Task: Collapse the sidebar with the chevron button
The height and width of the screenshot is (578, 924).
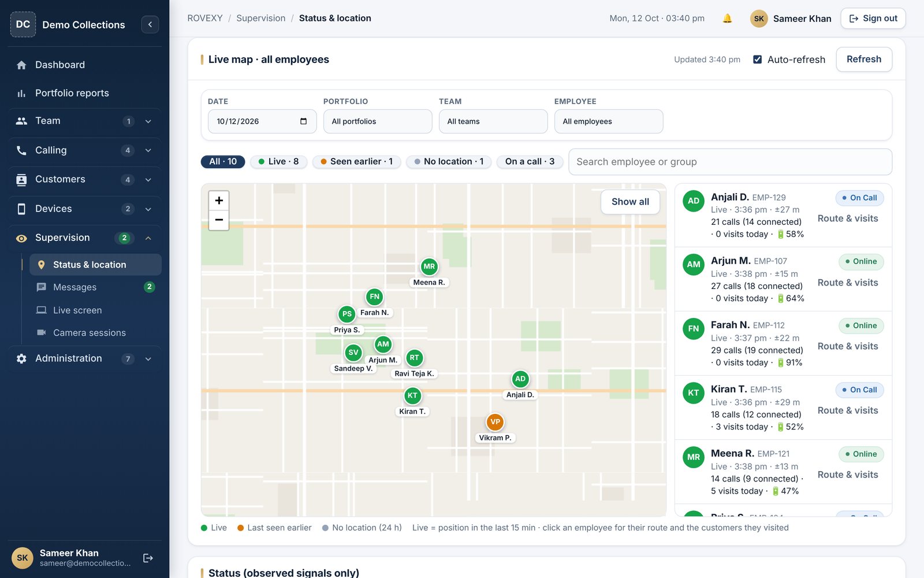Action: click(150, 24)
